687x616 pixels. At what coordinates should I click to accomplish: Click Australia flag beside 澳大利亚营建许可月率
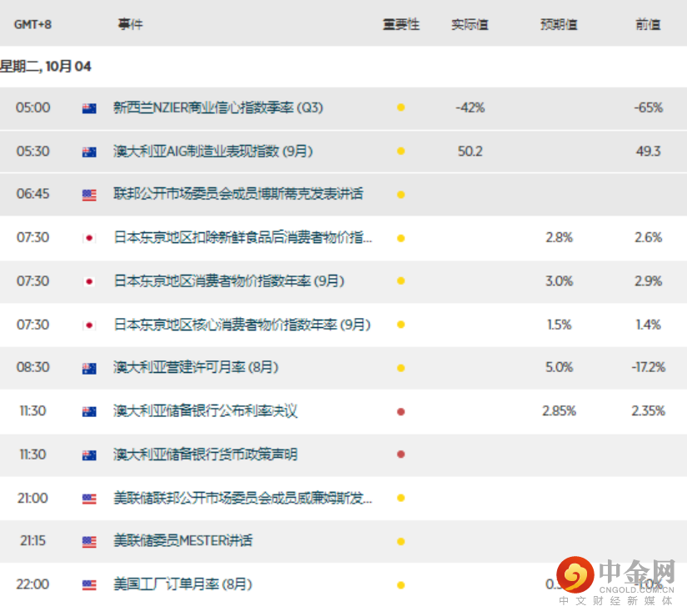point(89,369)
